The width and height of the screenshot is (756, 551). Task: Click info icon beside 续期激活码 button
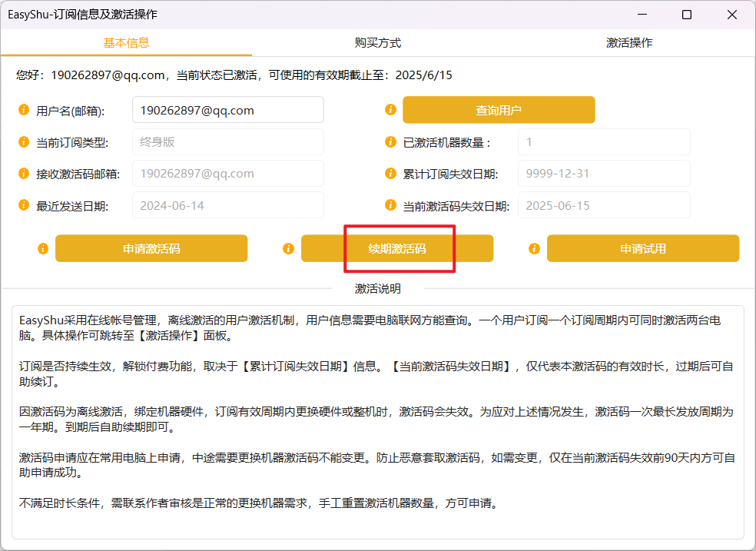tap(288, 248)
